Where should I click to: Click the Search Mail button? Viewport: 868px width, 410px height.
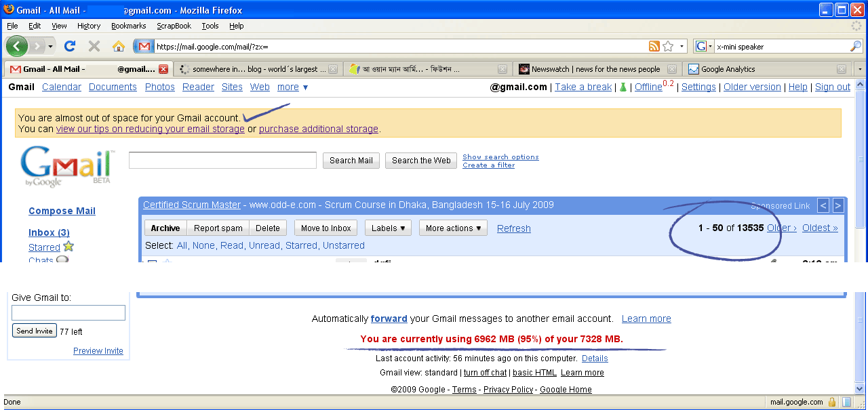coord(351,161)
